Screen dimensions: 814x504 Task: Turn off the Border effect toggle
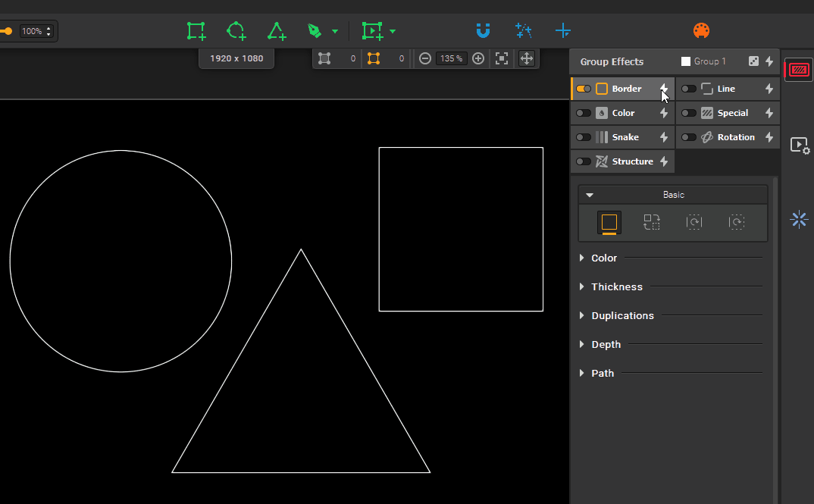click(x=584, y=89)
